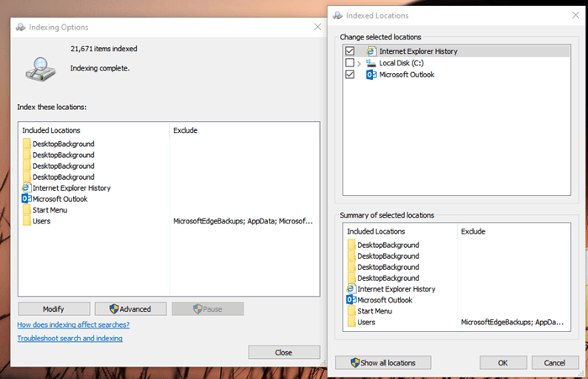The image size is (588, 379).
Task: Tick the Local Disk (C:) checkbox
Action: 349,63
